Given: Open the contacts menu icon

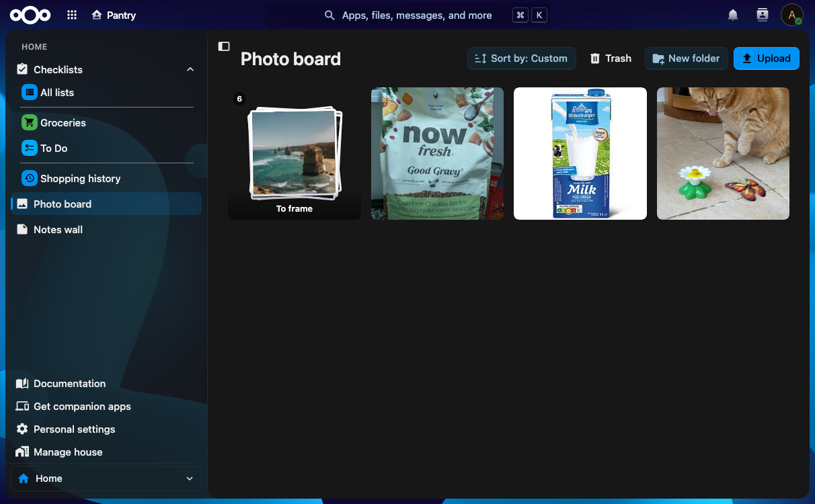Looking at the screenshot, I should (762, 15).
